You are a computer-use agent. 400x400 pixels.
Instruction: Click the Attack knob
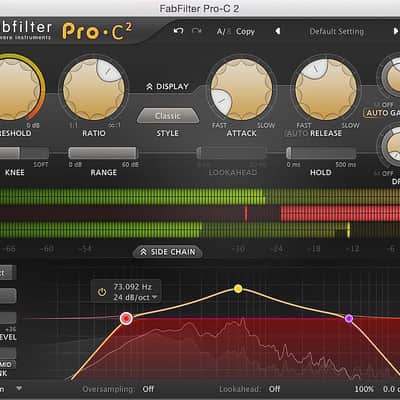point(241,90)
